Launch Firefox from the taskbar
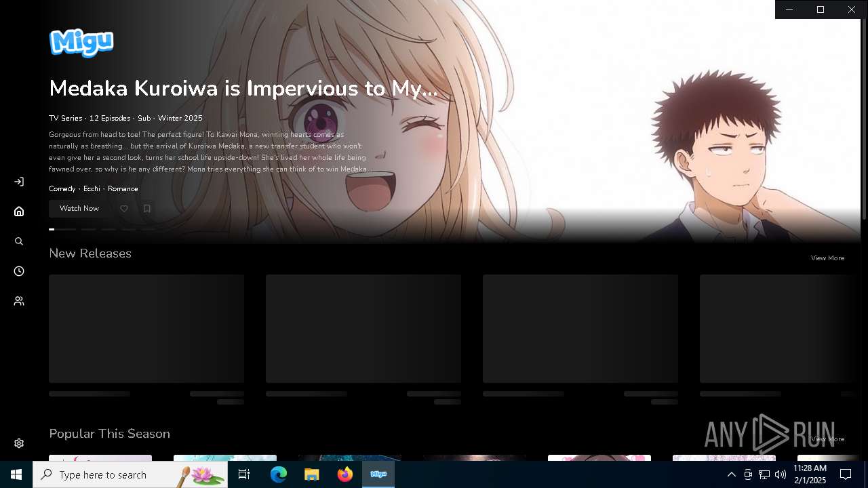 click(x=345, y=474)
